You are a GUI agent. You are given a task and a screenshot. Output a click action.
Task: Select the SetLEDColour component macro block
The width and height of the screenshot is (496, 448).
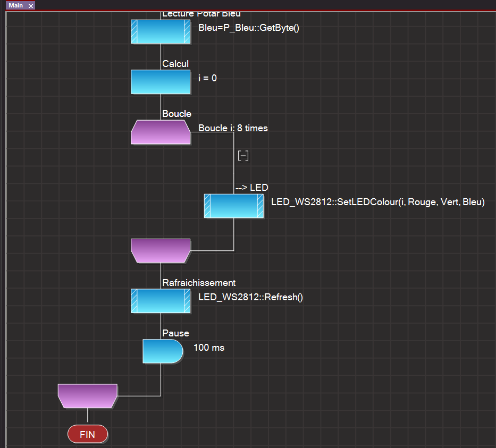[234, 206]
